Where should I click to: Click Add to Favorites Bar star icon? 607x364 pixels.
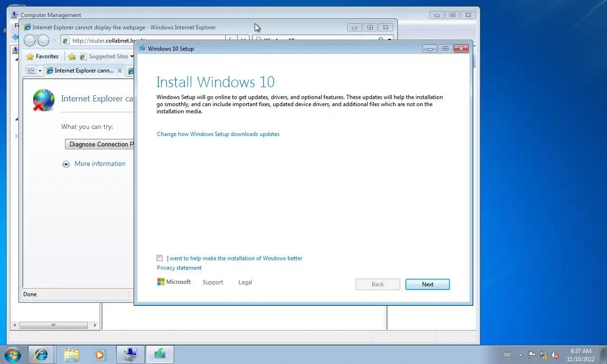pyautogui.click(x=72, y=56)
